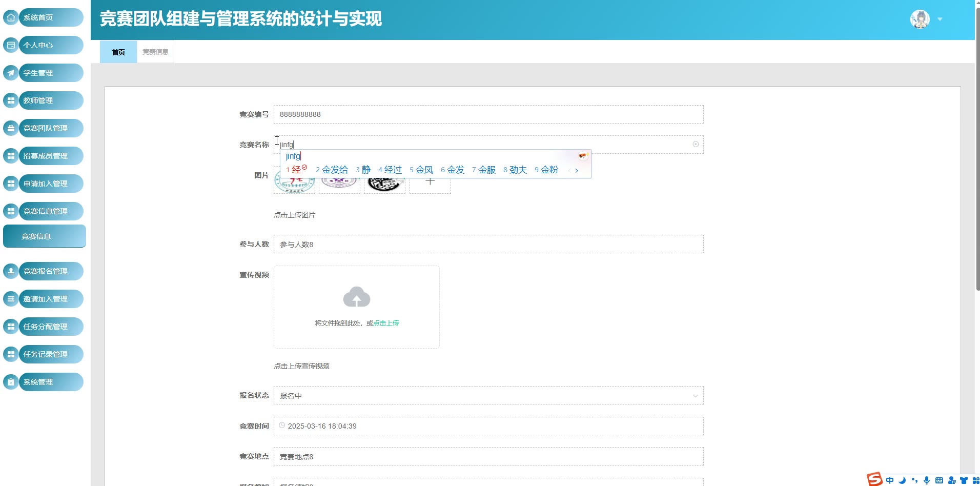Select IME candidate 1 经
This screenshot has height=486, width=980.
click(x=296, y=170)
